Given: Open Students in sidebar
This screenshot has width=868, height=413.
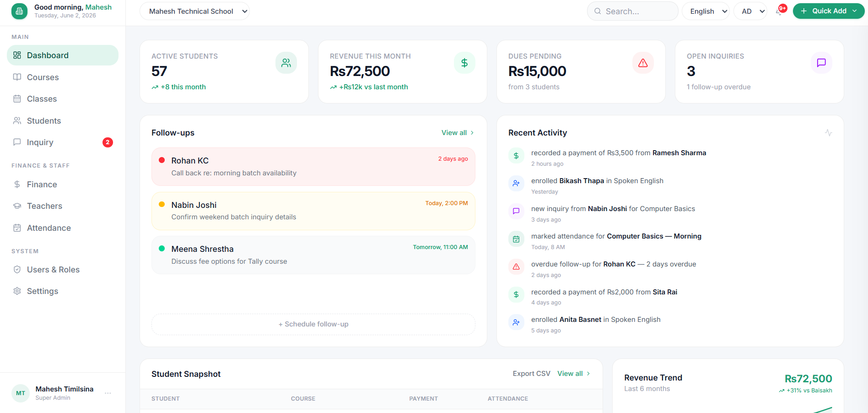Looking at the screenshot, I should coord(63,121).
